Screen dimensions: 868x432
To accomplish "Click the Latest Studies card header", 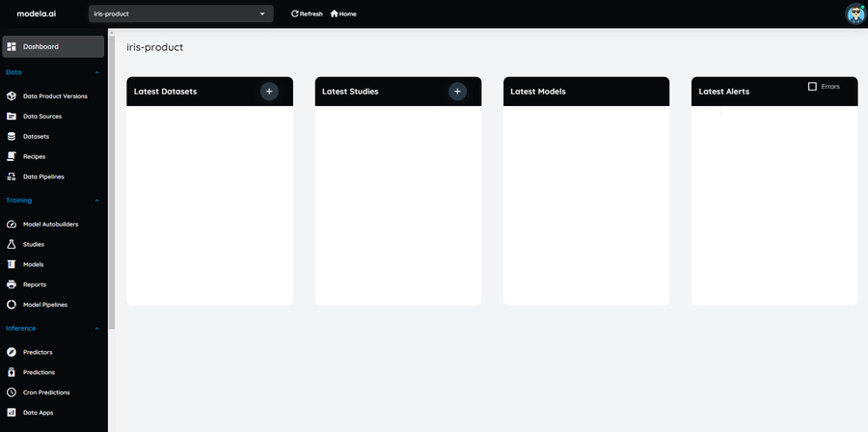I will [x=398, y=92].
